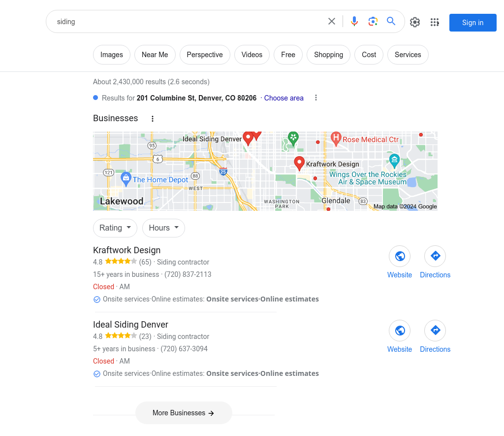This screenshot has width=504, height=436.
Task: Open the Google apps grid
Action: (x=434, y=22)
